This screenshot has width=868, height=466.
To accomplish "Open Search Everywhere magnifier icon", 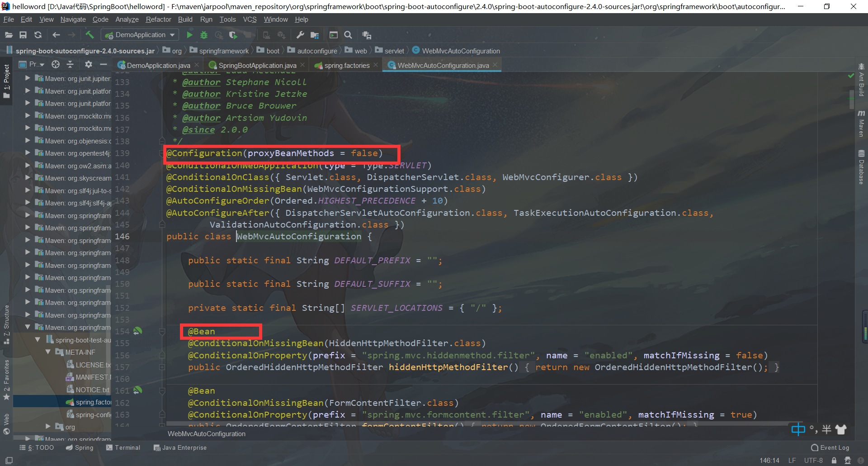I will (x=348, y=35).
